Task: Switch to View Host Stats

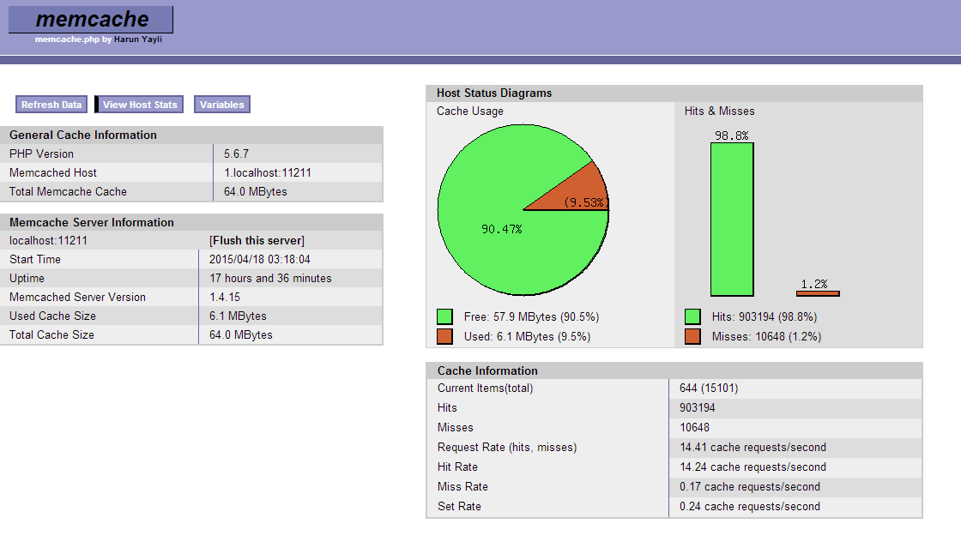Action: pyautogui.click(x=140, y=105)
